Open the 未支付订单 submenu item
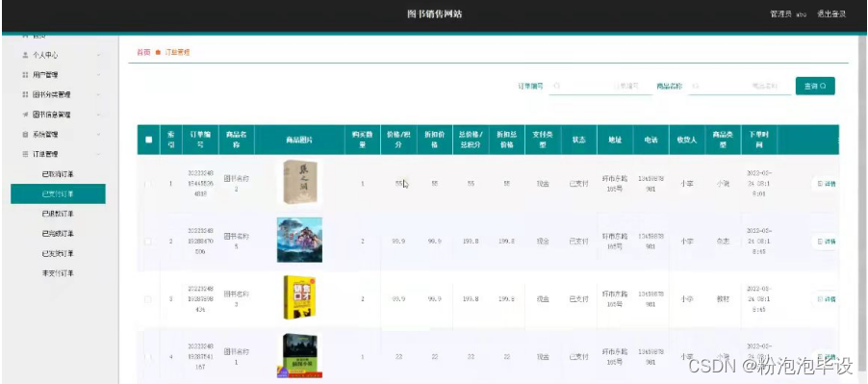 (x=58, y=274)
